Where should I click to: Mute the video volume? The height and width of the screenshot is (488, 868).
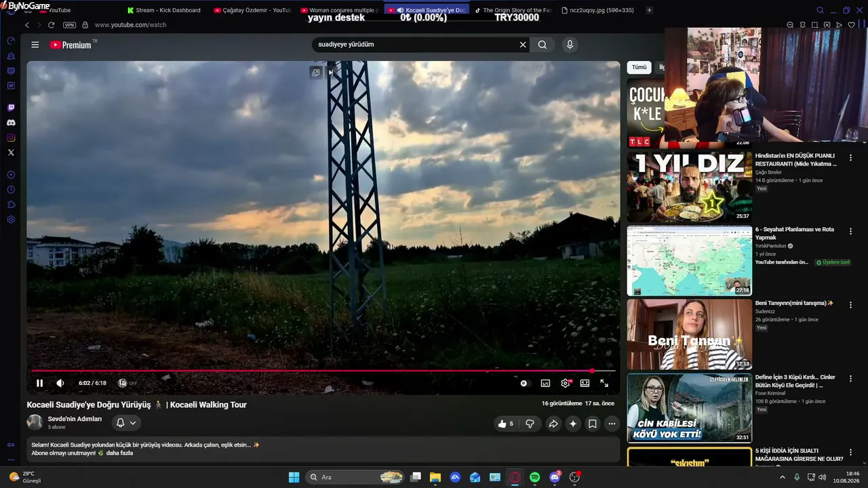click(60, 383)
